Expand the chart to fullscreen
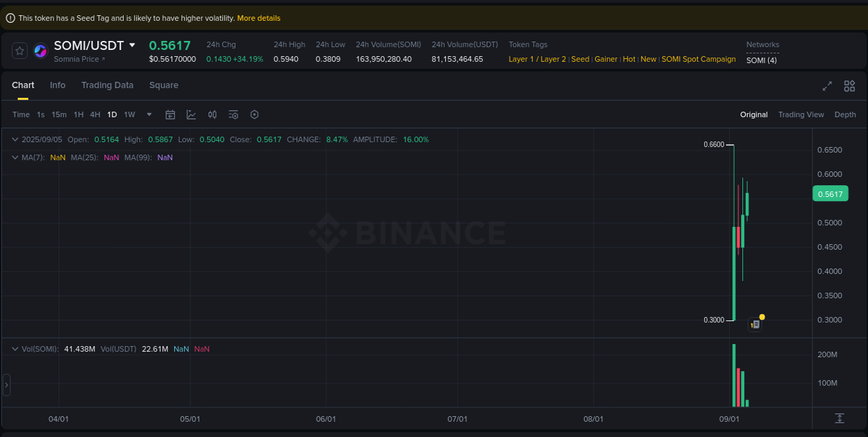The height and width of the screenshot is (437, 868). click(826, 86)
